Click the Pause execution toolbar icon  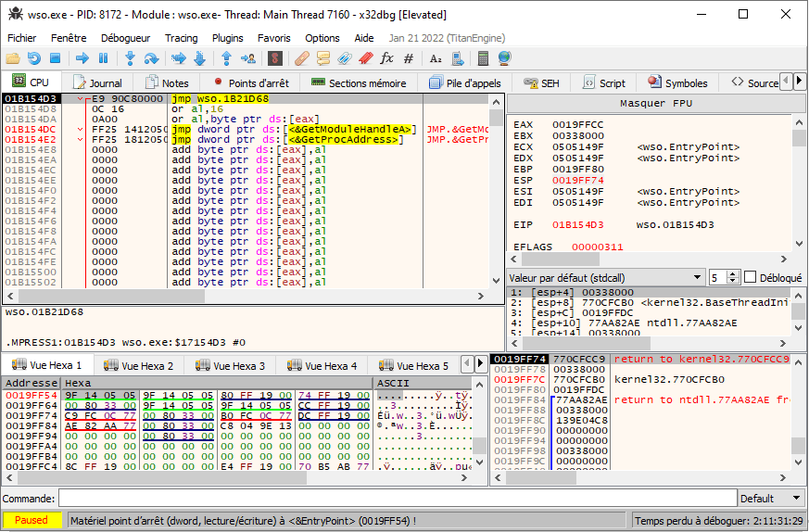(103, 58)
